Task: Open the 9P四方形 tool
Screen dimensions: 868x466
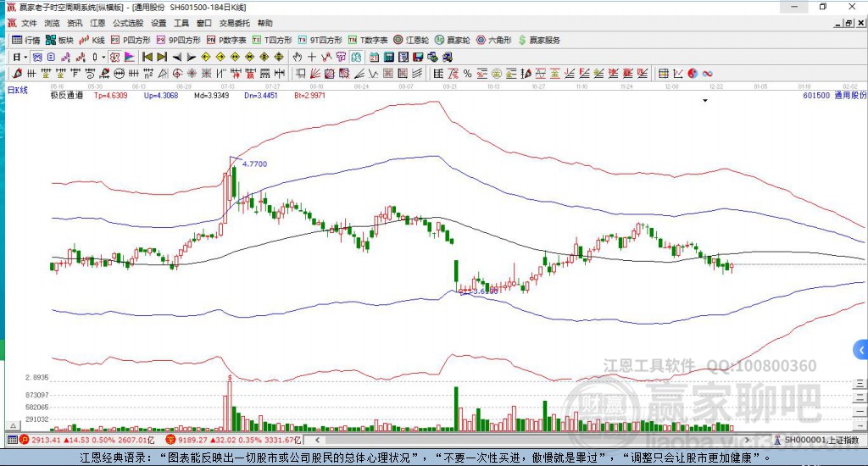Action: 178,40
